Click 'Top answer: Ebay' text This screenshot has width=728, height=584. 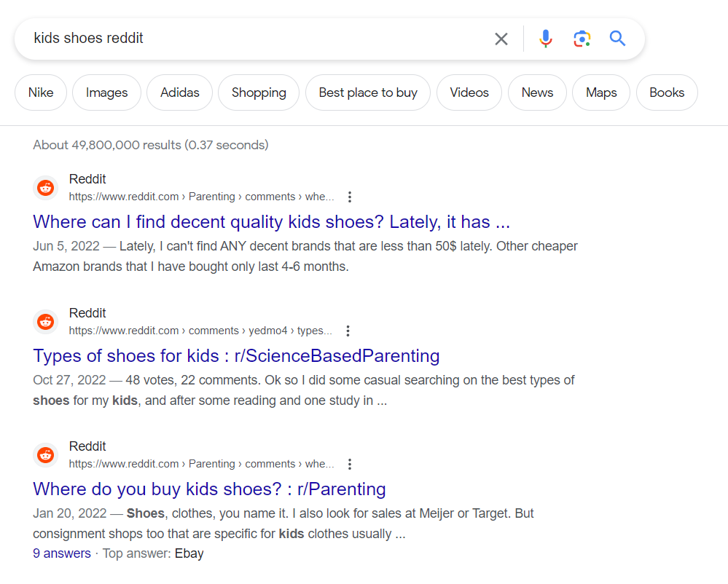point(153,553)
